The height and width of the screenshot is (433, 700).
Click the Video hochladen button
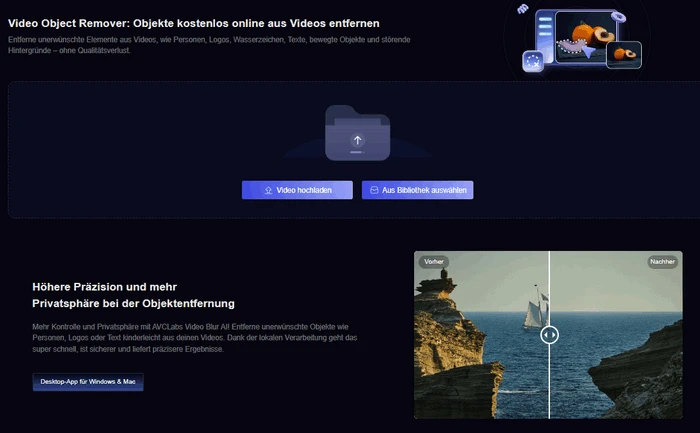point(297,190)
